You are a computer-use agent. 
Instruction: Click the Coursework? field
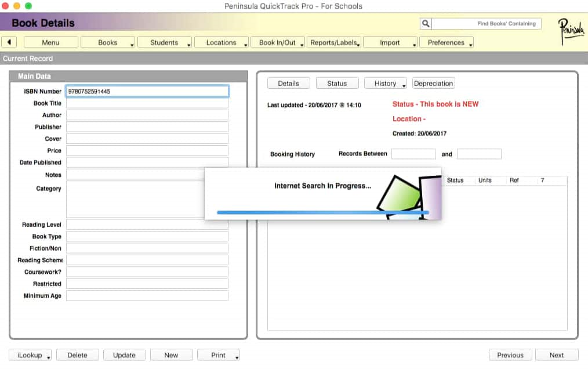point(147,272)
